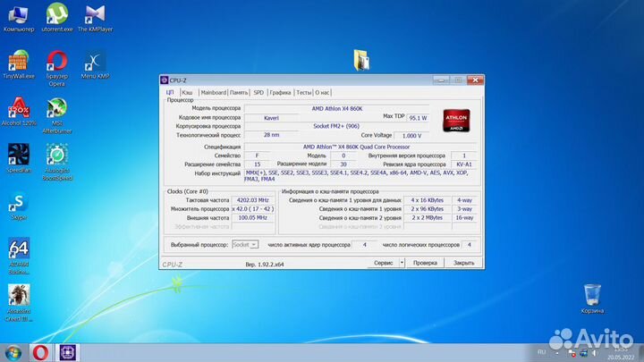Launch Assassins Creed III shortcut

point(19,303)
